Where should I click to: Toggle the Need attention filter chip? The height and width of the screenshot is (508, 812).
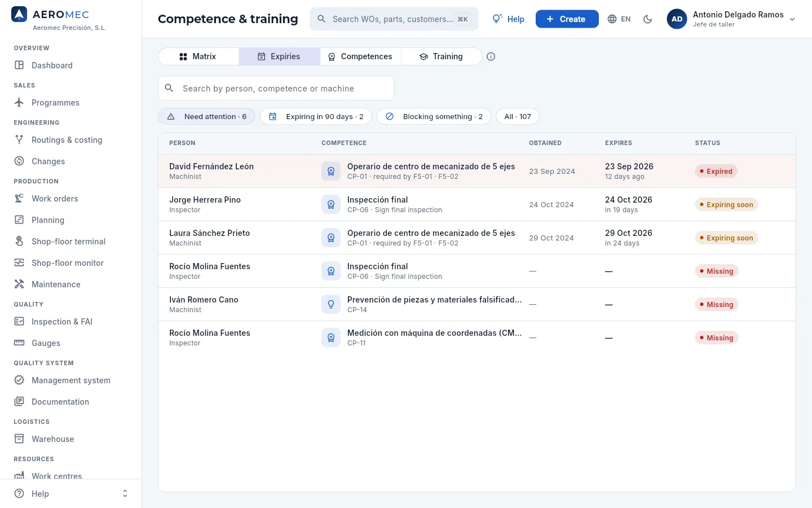coord(206,116)
